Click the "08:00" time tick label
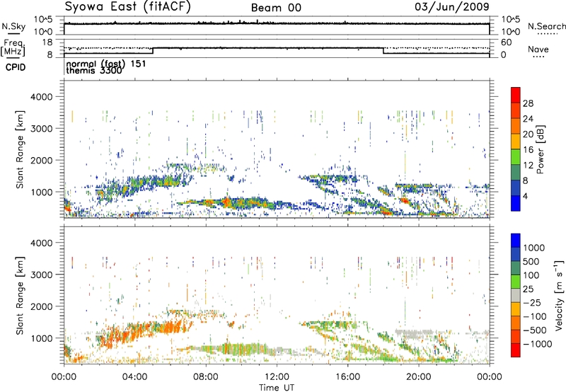 click(x=205, y=377)
